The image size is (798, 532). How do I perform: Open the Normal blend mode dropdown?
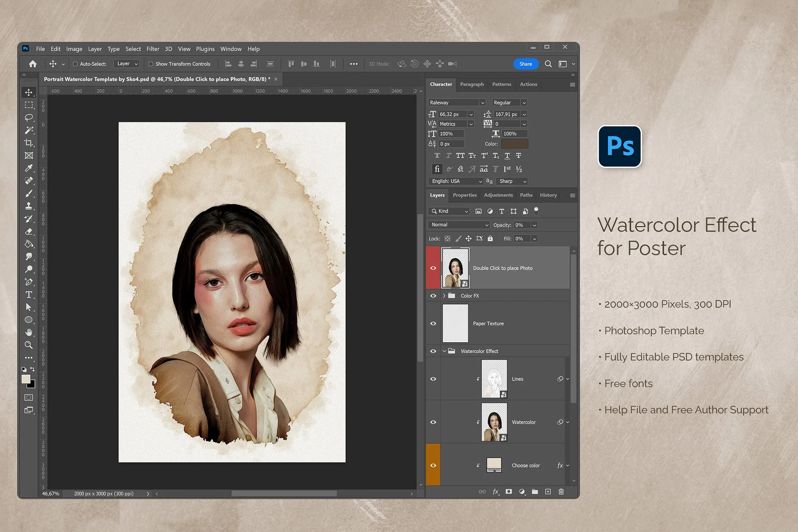click(459, 225)
